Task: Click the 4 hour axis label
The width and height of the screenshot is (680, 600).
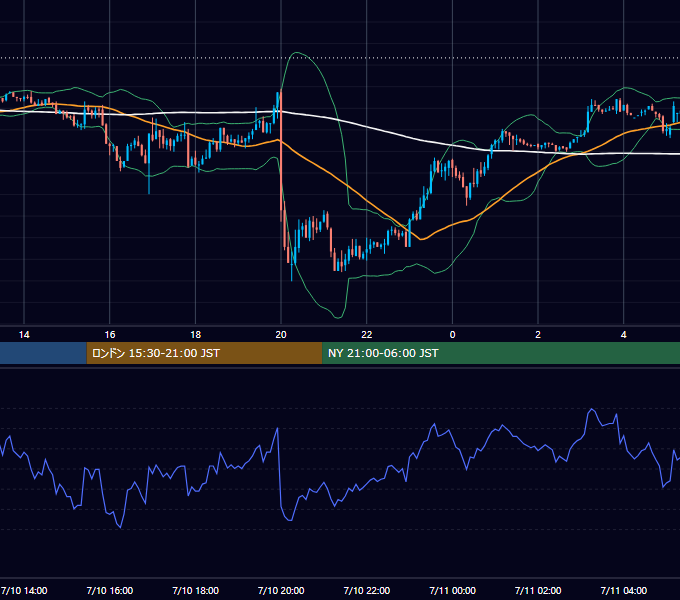Action: [624, 335]
